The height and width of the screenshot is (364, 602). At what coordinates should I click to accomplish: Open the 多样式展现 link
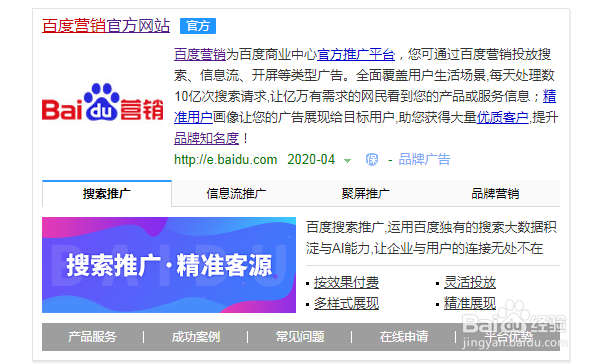point(346,303)
